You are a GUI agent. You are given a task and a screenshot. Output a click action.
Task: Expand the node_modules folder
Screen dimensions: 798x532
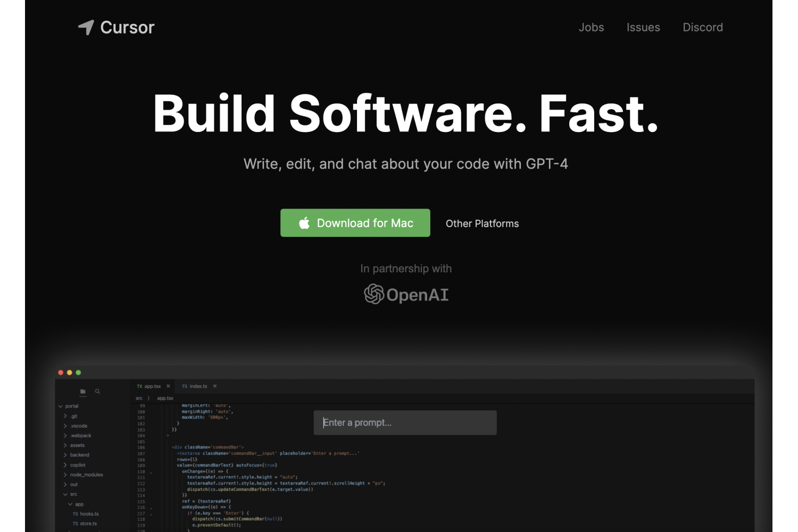point(65,475)
